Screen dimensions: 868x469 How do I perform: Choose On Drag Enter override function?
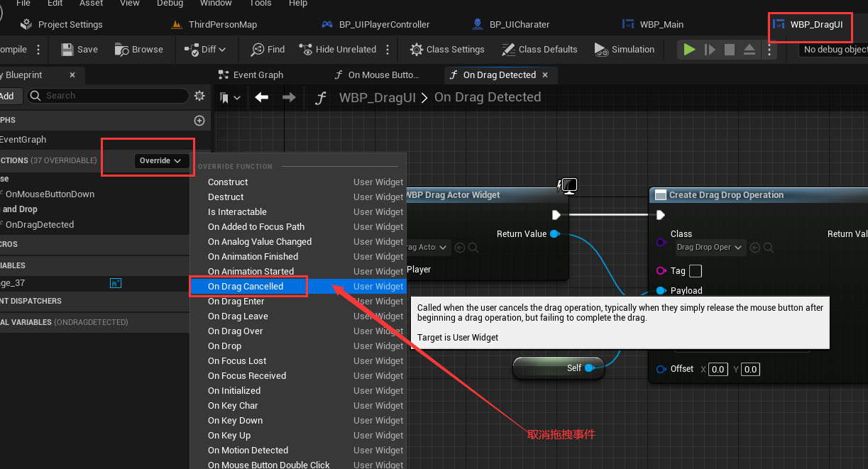[x=298, y=302]
